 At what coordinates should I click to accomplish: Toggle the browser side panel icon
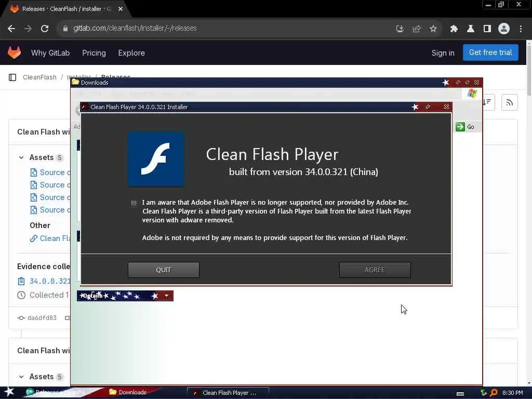click(x=487, y=29)
